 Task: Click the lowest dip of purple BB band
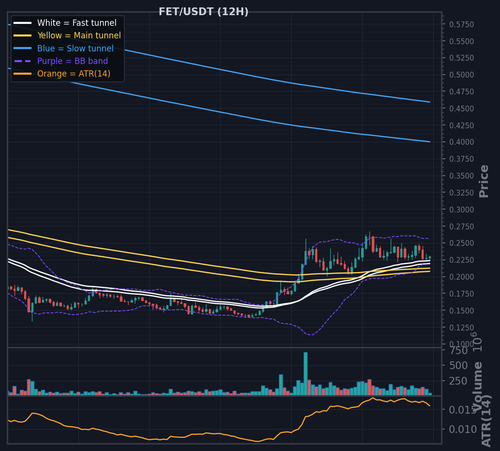tap(310, 334)
